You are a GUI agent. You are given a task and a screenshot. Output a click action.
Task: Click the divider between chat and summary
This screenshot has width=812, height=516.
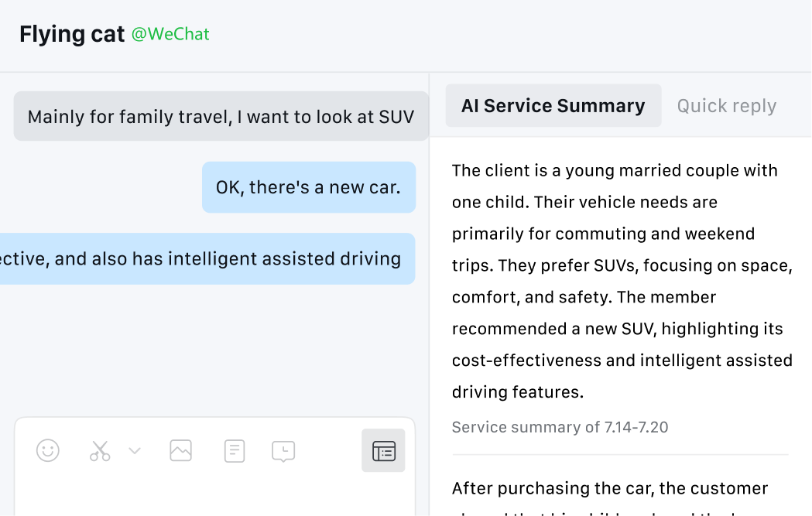point(430,309)
